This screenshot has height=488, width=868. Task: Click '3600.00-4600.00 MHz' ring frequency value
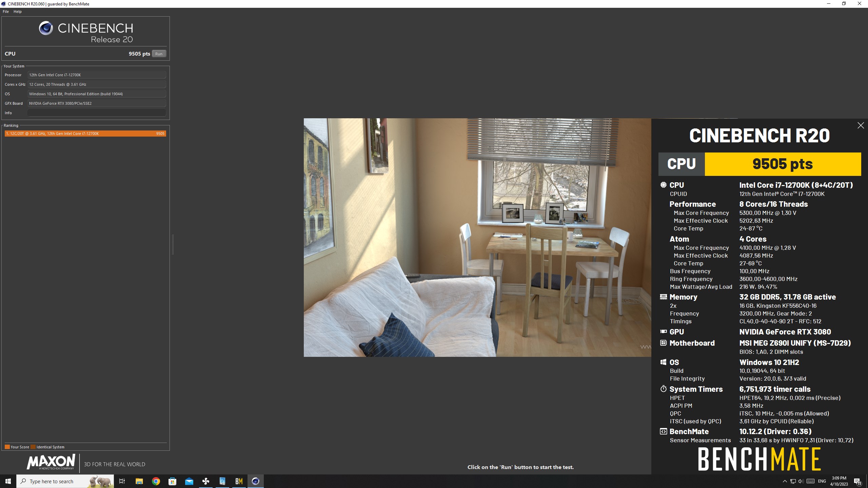(x=768, y=279)
